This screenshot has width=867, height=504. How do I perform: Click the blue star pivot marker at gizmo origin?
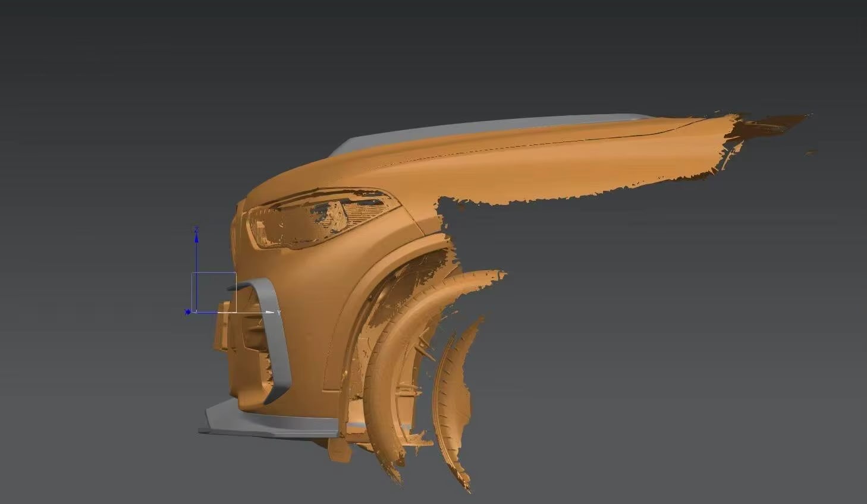(189, 312)
